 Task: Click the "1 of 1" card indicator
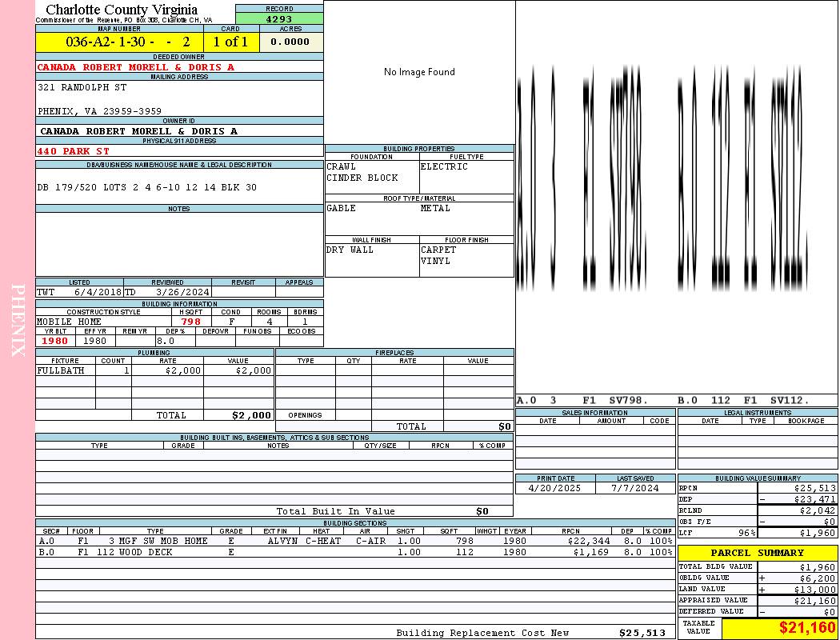(x=230, y=42)
